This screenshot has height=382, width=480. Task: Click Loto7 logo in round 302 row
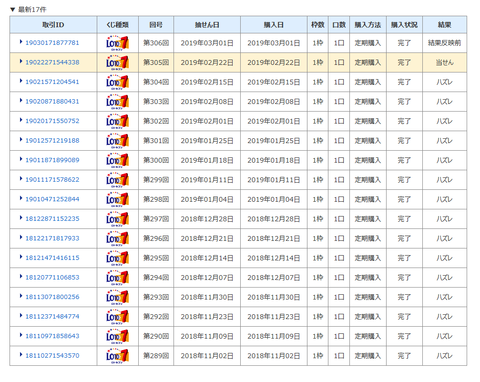(117, 121)
